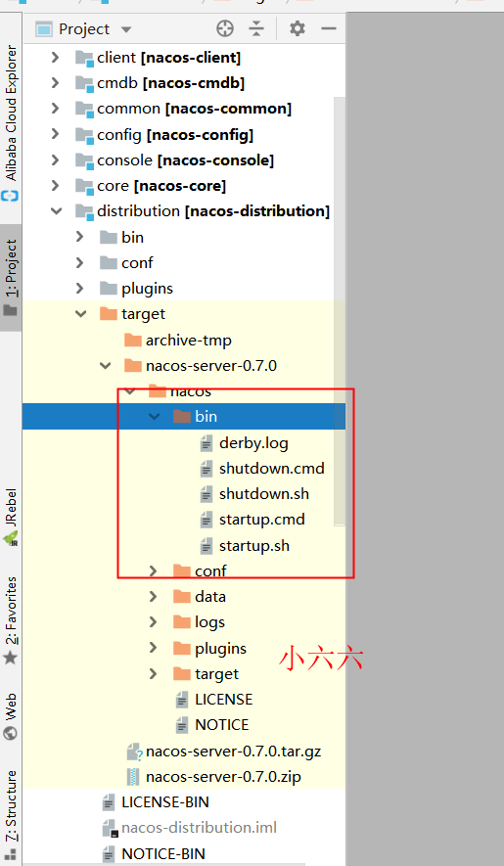Expand the cmdb [nacos-cmdb] module
The height and width of the screenshot is (866, 504).
click(55, 83)
